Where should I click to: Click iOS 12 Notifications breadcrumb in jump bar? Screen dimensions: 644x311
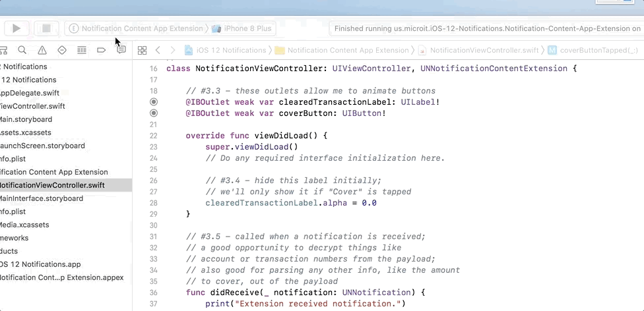tap(226, 50)
